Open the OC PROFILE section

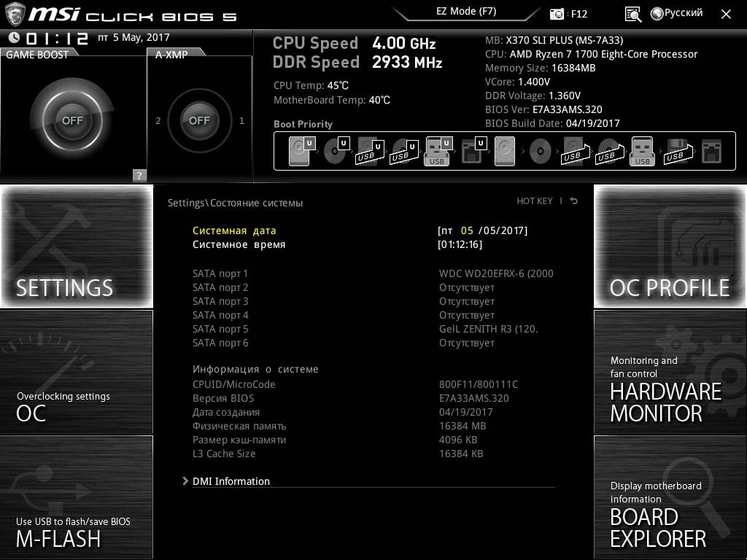(670, 246)
